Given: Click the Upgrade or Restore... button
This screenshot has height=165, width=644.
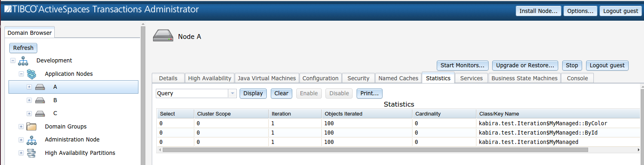Looking at the screenshot, I should coord(525,65).
